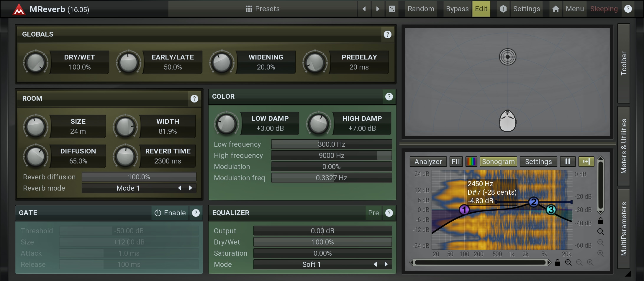The width and height of the screenshot is (644, 281).
Task: Click the Low frequency 300.0 Hz field
Action: [332, 144]
